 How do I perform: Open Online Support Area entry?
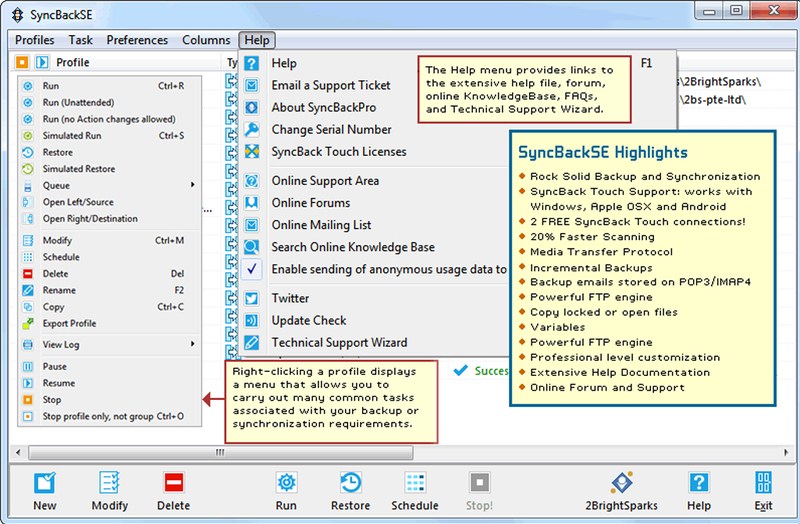tap(325, 181)
